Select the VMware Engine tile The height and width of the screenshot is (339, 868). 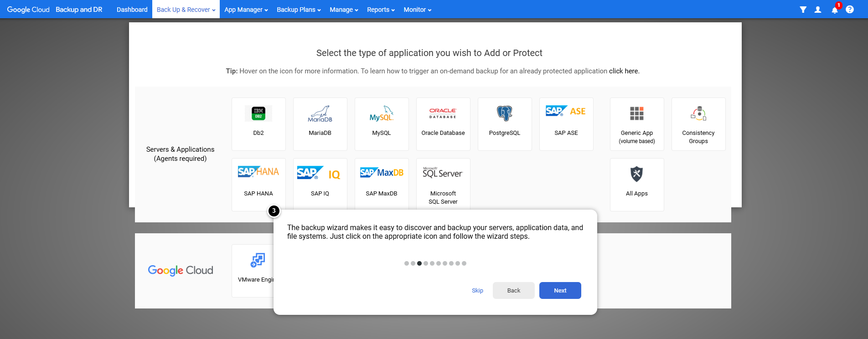tap(253, 271)
